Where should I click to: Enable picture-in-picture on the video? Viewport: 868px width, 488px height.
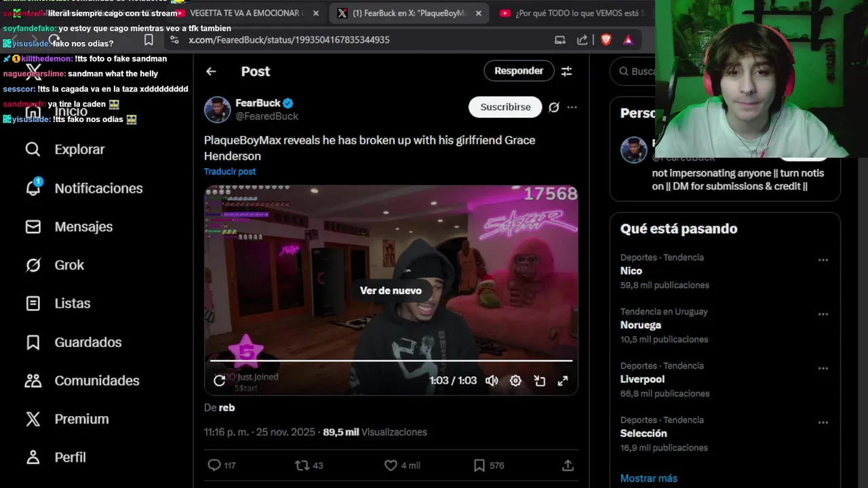[540, 380]
